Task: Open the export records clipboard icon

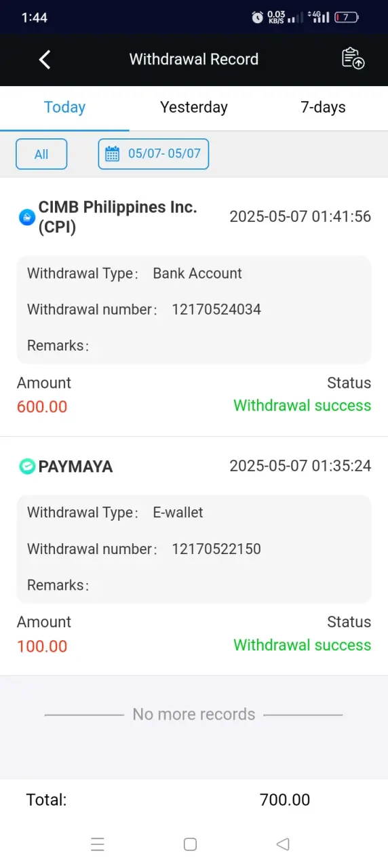Action: click(x=353, y=59)
